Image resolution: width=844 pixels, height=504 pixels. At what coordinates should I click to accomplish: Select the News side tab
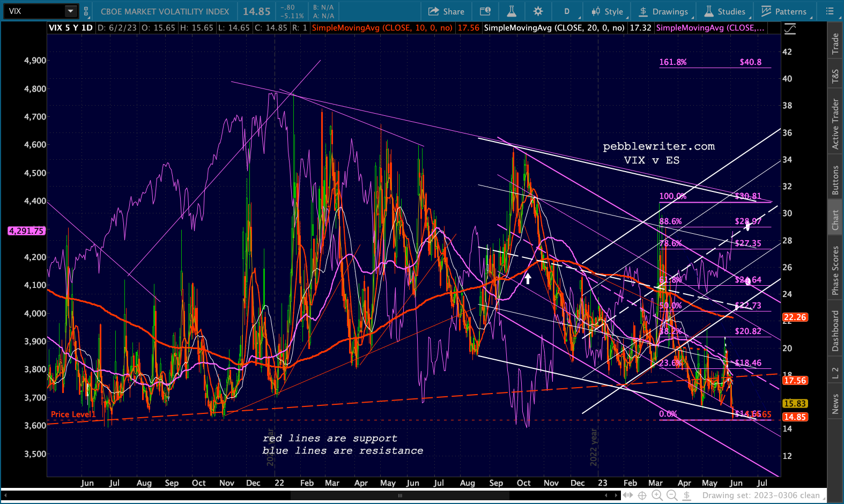tap(835, 404)
